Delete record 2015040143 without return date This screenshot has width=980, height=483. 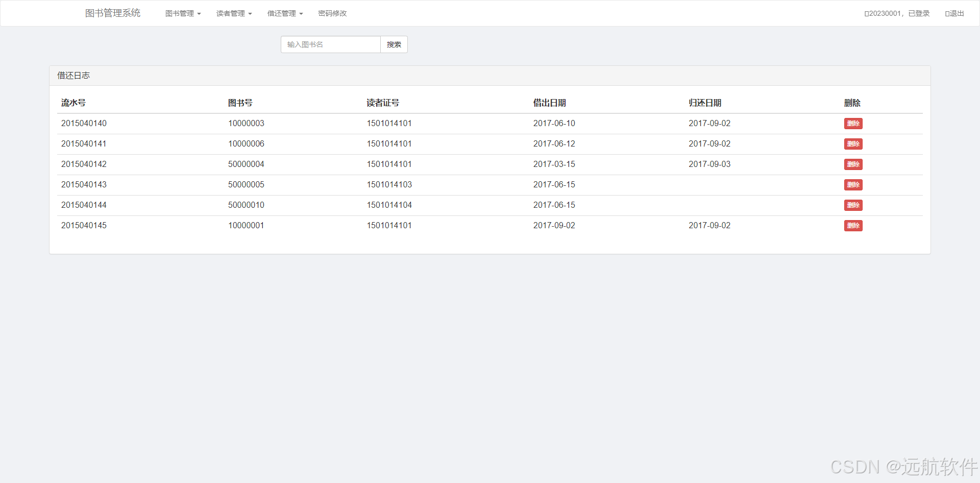point(853,184)
